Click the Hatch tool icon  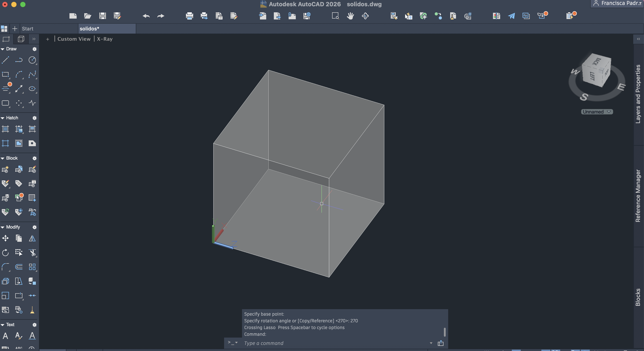click(6, 129)
